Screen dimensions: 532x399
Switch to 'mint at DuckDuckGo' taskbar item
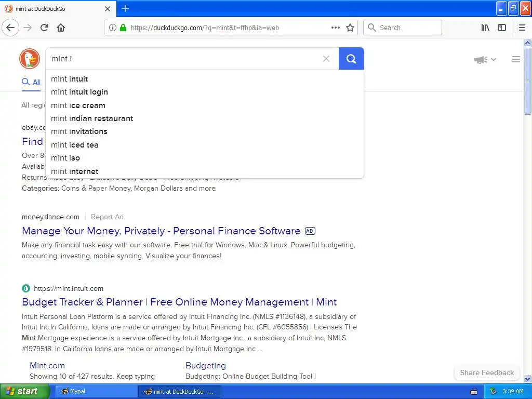tap(179, 392)
